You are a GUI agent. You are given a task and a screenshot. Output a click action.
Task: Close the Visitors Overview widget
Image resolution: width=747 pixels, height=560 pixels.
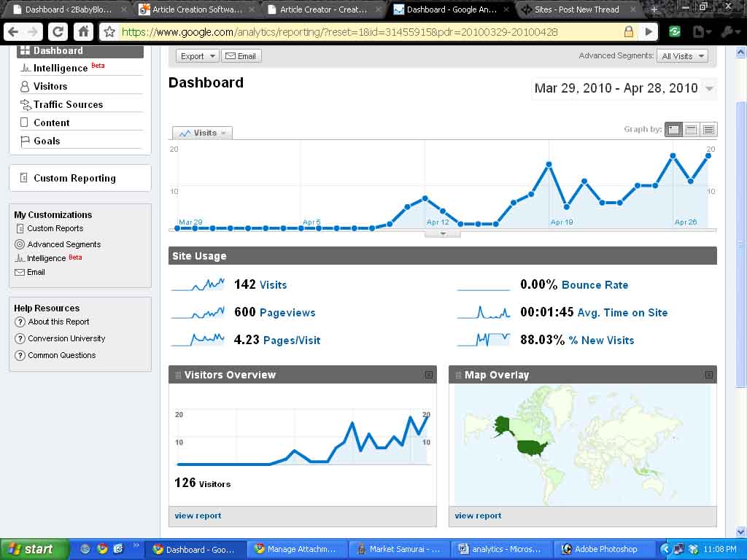429,375
